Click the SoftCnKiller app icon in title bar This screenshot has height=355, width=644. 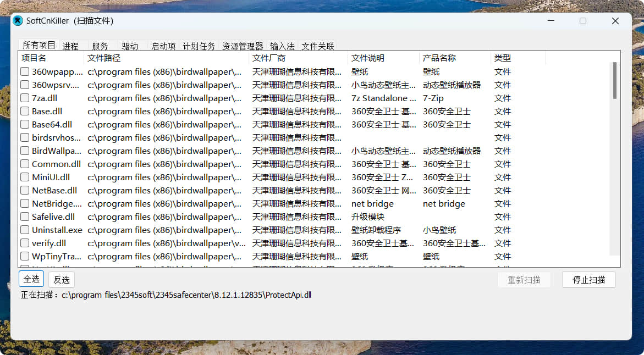tap(18, 21)
